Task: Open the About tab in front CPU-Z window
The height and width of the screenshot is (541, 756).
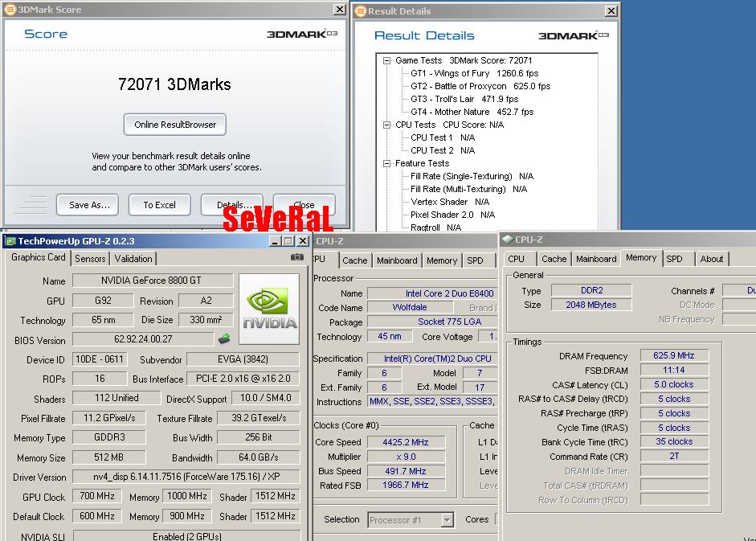Action: [x=711, y=259]
